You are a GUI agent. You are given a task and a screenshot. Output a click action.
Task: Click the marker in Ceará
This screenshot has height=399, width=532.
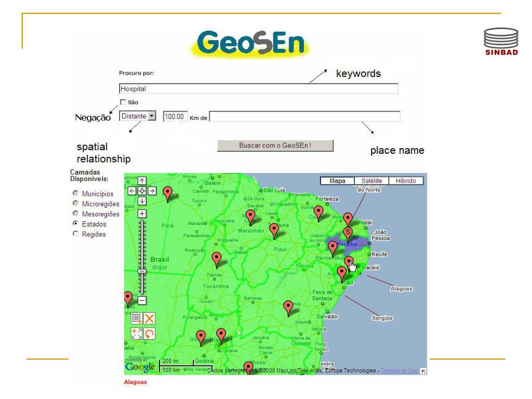[x=318, y=213]
